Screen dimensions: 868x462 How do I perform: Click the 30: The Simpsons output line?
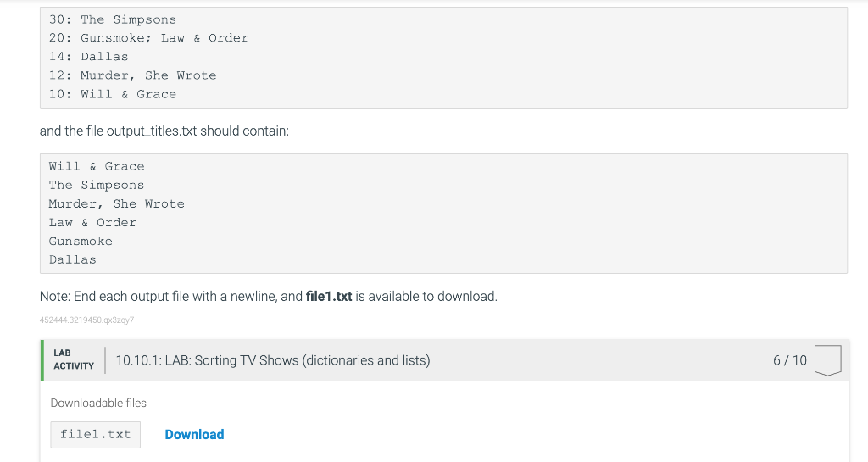click(x=113, y=19)
